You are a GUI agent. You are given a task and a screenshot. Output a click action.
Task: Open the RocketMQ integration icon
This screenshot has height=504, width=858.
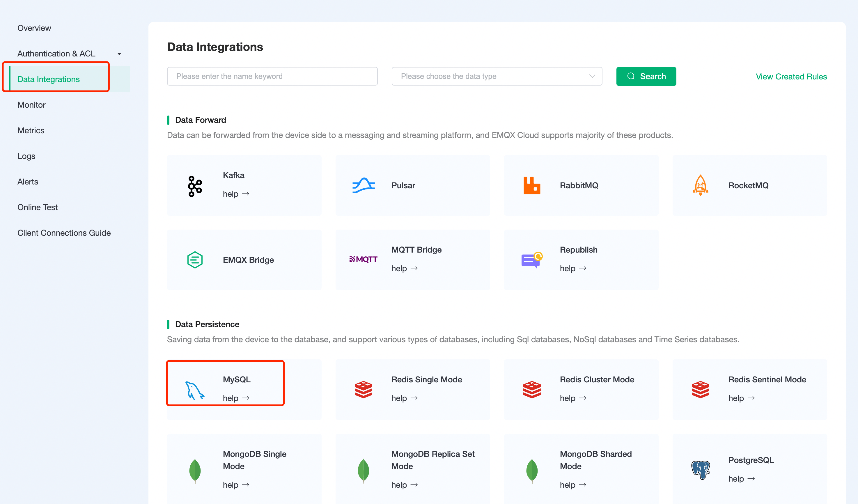pos(700,185)
